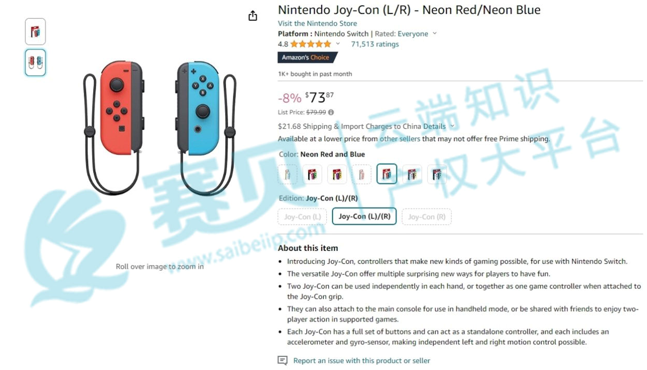This screenshot has height=370, width=647.
Task: Click the five-star rating icons
Action: pyautogui.click(x=310, y=44)
